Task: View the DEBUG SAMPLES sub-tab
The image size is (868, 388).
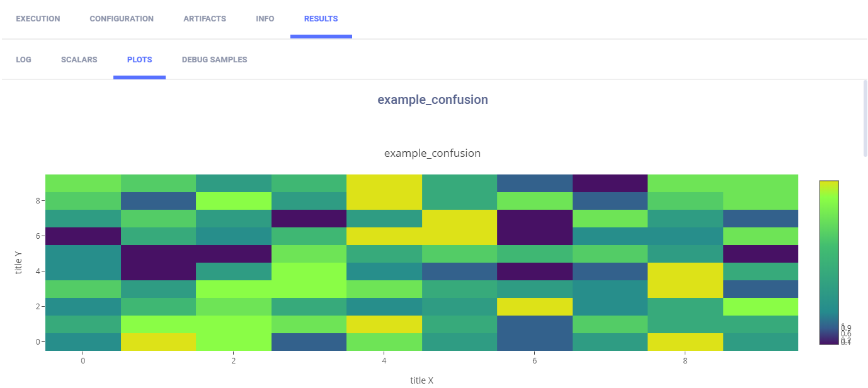Action: (214, 60)
